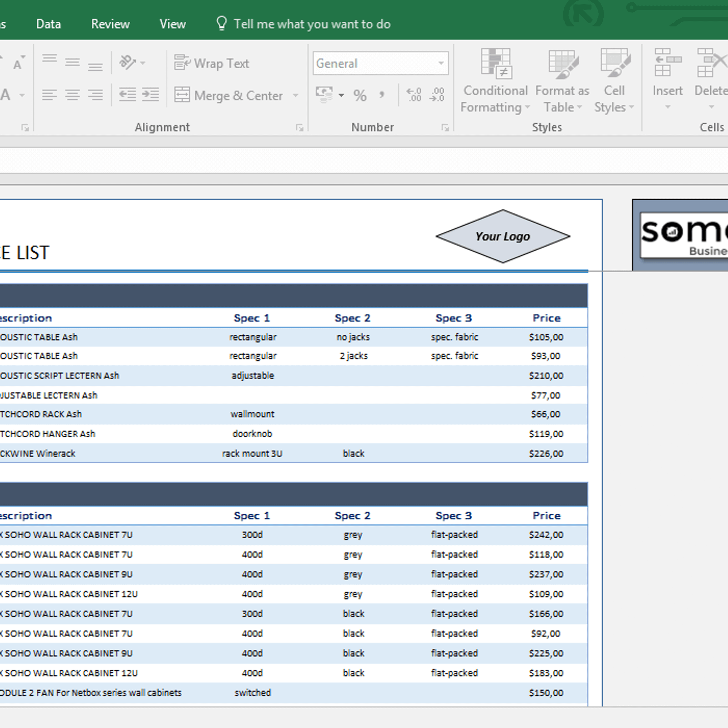This screenshot has height=728, width=728.
Task: Select 'black' cell in $183,00 row
Action: coord(354,673)
